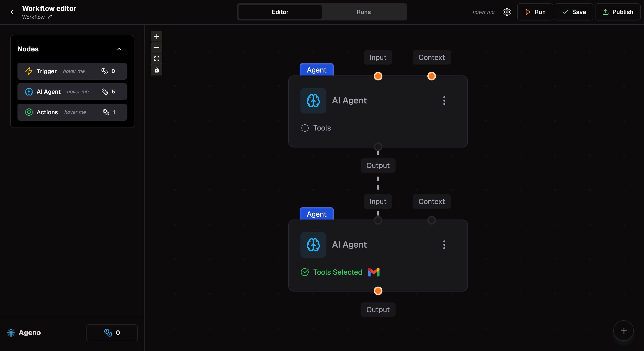The image size is (644, 351).
Task: Click the bottom AI Agent brain icon
Action: (313, 245)
